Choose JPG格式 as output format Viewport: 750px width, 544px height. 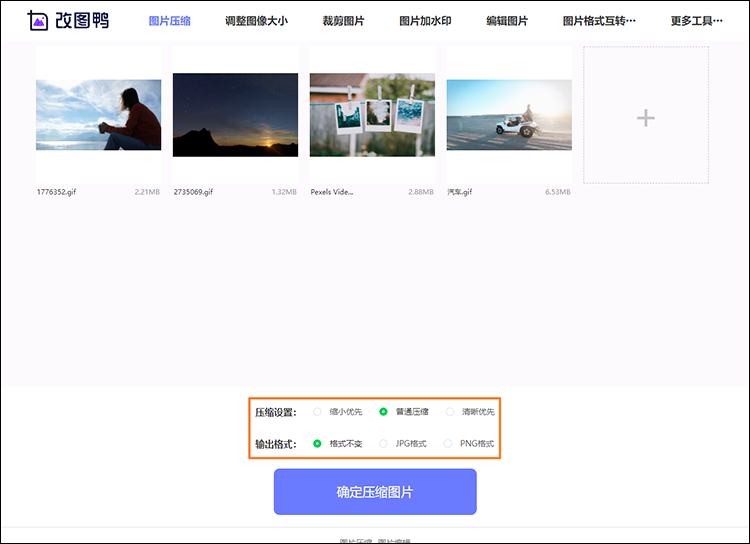point(384,443)
